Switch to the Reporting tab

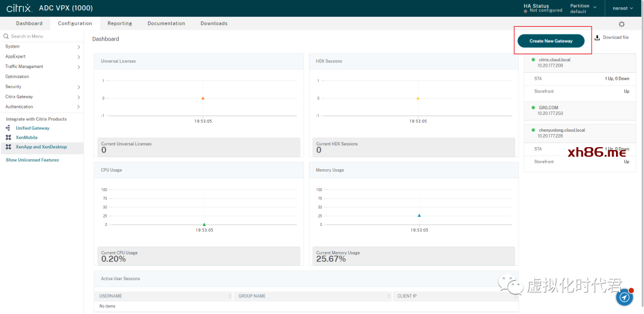click(x=119, y=23)
